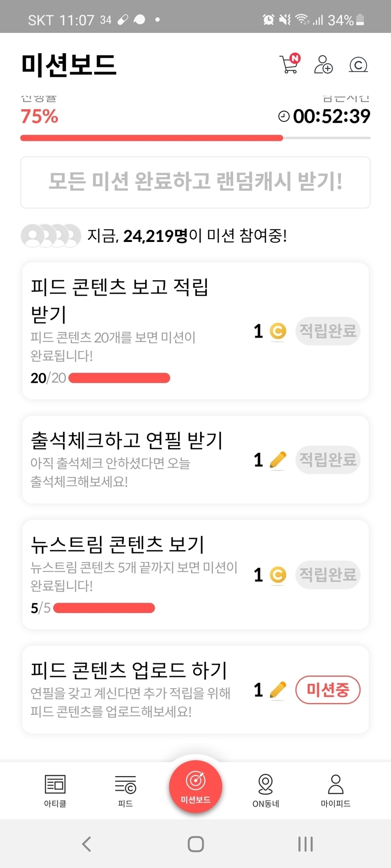This screenshot has height=868, width=391.
Task: Click the 20/20 feed progress bar
Action: 119,378
